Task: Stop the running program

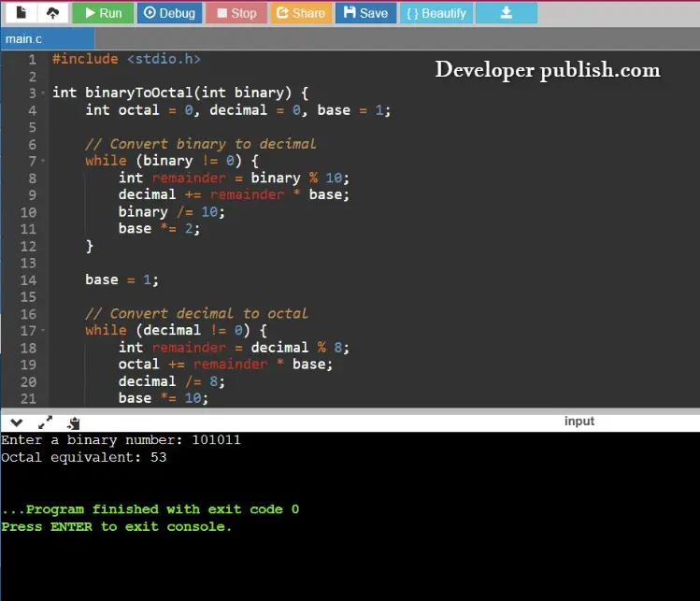Action: (236, 13)
